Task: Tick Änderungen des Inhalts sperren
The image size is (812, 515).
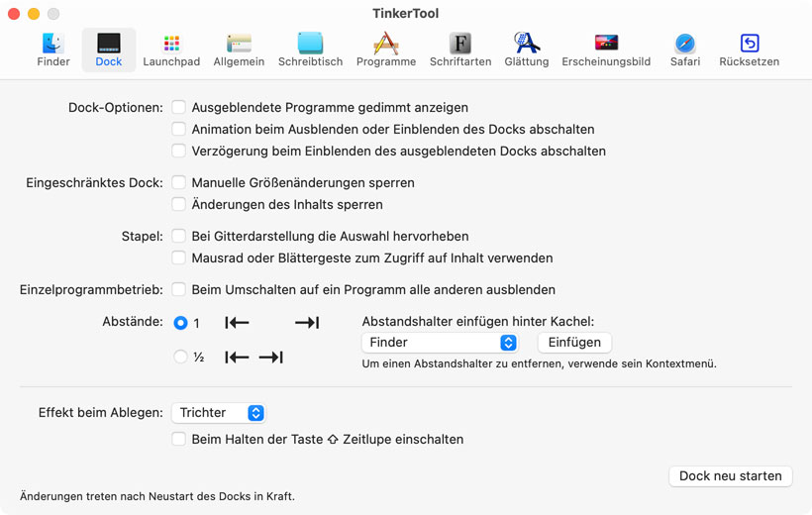Action: (178, 204)
